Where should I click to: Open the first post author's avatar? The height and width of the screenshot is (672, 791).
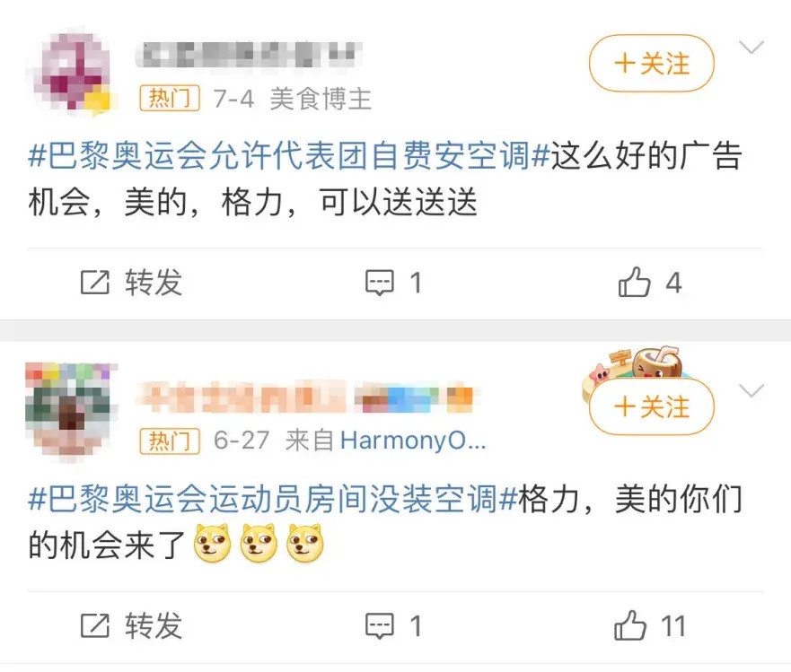click(72, 74)
